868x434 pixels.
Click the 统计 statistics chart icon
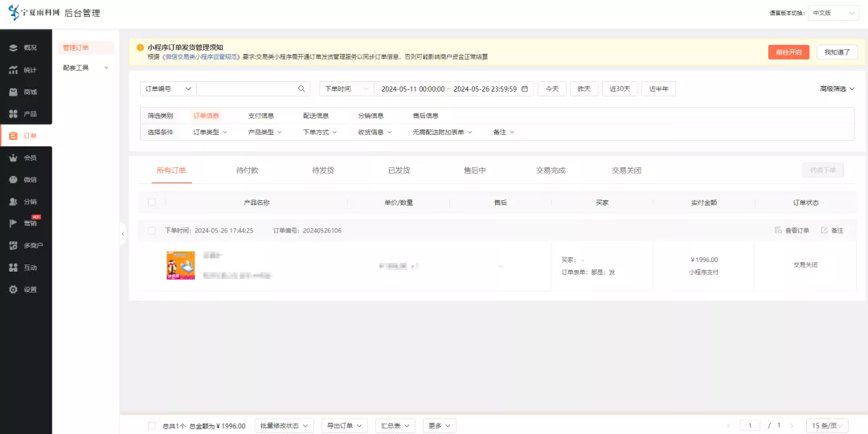point(14,70)
